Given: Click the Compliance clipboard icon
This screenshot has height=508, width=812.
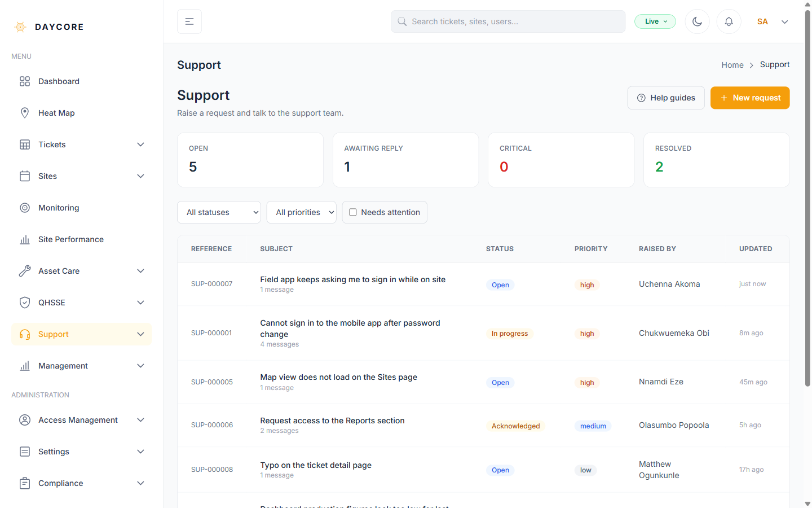Looking at the screenshot, I should click(x=25, y=483).
